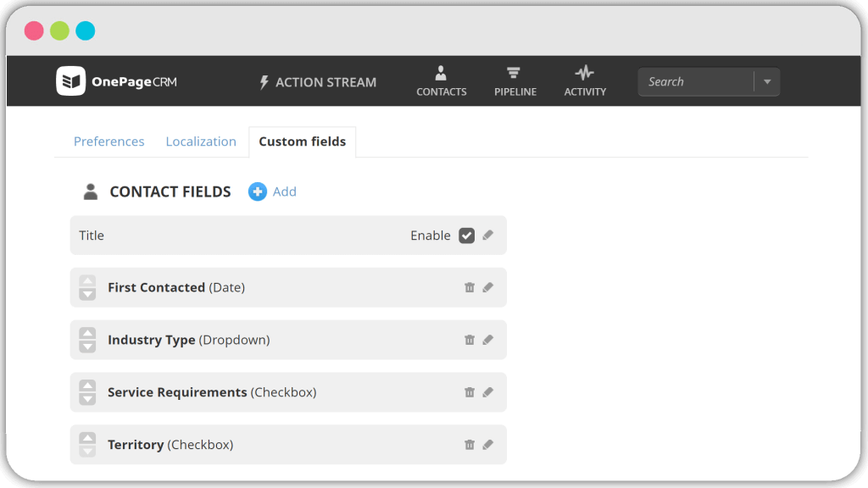Move the First Contacted field down
The height and width of the screenshot is (488, 868).
[x=87, y=292]
